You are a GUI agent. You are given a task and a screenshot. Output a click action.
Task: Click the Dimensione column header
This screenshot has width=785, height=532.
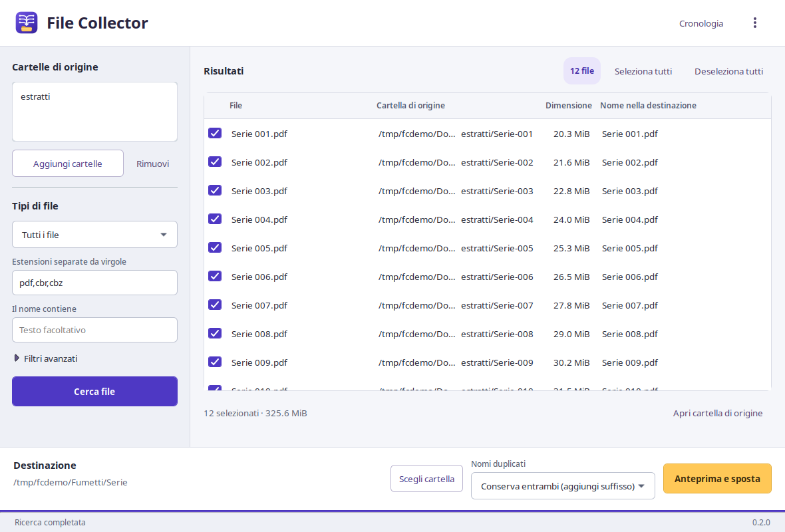(569, 106)
